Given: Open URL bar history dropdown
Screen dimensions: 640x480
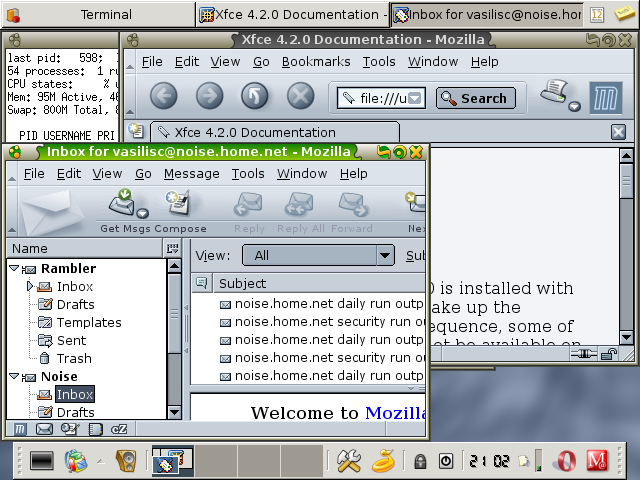Looking at the screenshot, I should [415, 98].
